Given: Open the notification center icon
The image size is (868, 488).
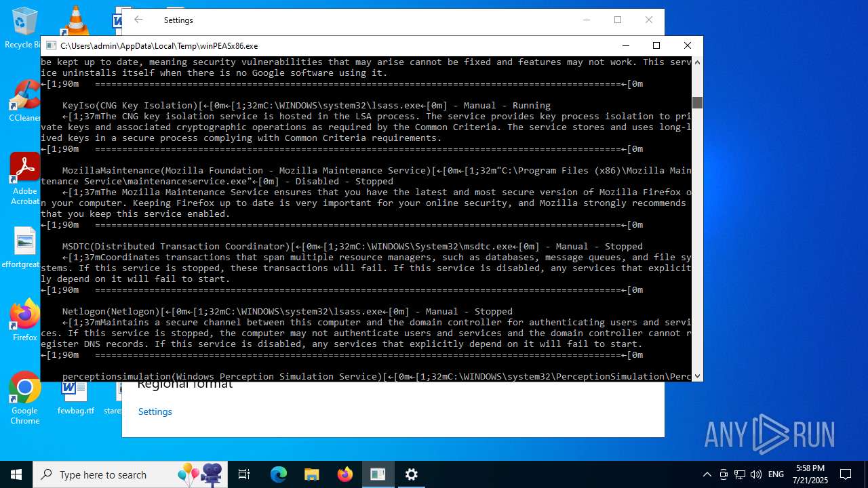Looking at the screenshot, I should pos(846,474).
